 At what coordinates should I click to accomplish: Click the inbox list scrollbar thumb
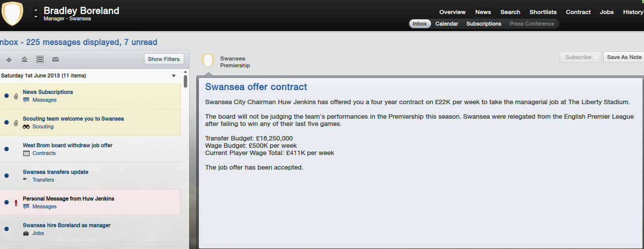coord(186,81)
